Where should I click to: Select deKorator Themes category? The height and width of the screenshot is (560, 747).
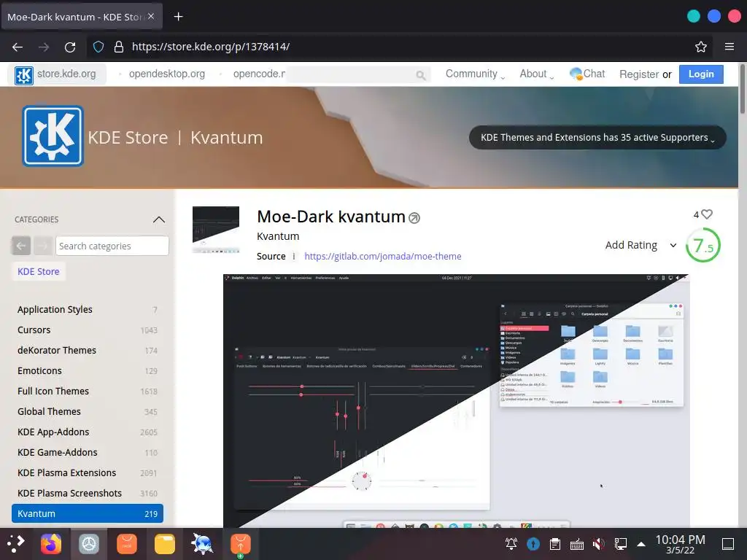[x=88, y=351]
